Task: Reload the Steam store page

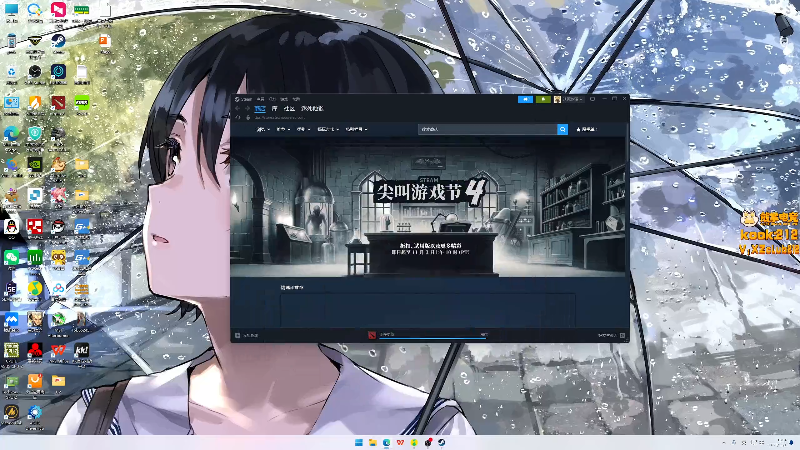Action: point(238,117)
